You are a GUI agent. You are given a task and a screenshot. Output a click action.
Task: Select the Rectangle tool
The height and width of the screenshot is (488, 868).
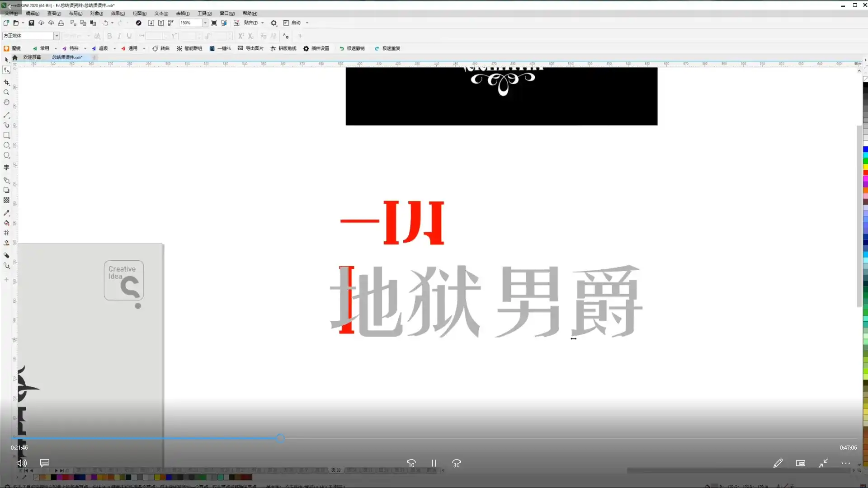[x=6, y=136]
